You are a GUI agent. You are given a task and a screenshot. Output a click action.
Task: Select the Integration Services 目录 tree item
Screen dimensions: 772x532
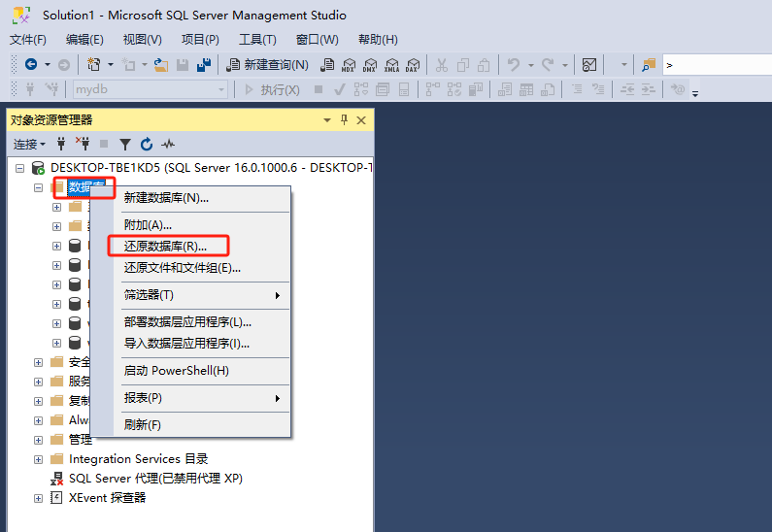tap(138, 459)
